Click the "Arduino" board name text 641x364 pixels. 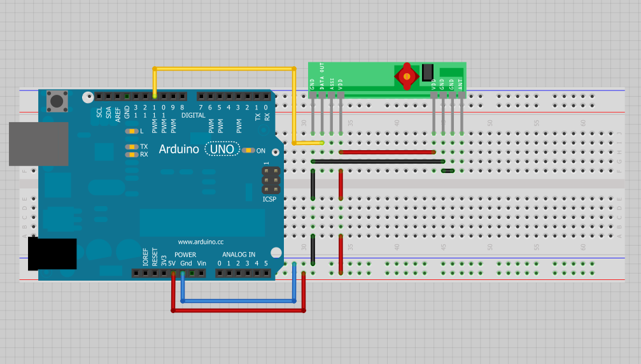click(x=179, y=149)
